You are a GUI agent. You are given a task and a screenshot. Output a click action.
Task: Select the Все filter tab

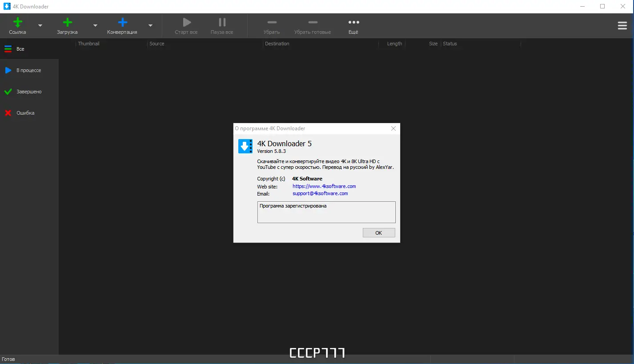point(29,49)
